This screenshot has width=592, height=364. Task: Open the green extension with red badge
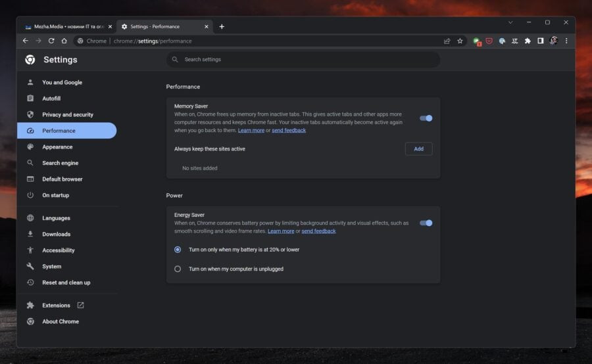tap(476, 41)
